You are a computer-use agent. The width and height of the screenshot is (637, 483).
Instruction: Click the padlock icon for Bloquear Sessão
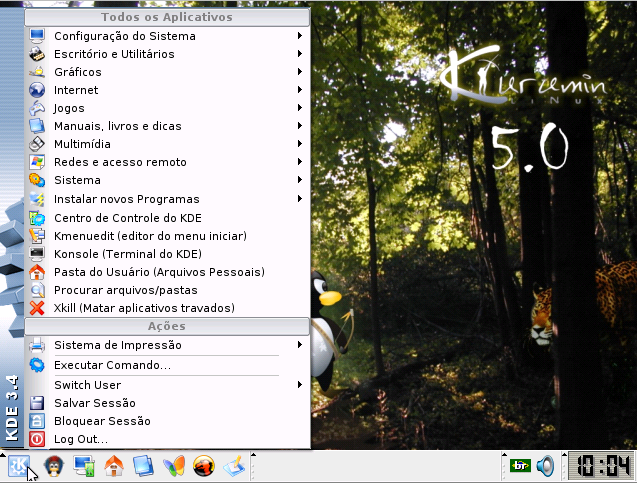pyautogui.click(x=37, y=421)
